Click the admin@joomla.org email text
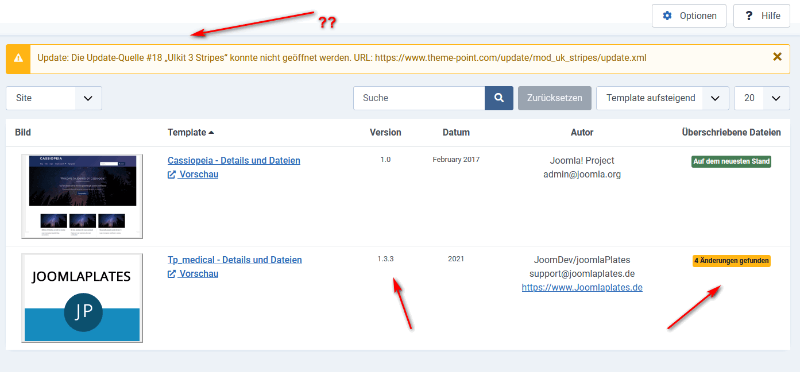This screenshot has height=372, width=800. tap(582, 175)
